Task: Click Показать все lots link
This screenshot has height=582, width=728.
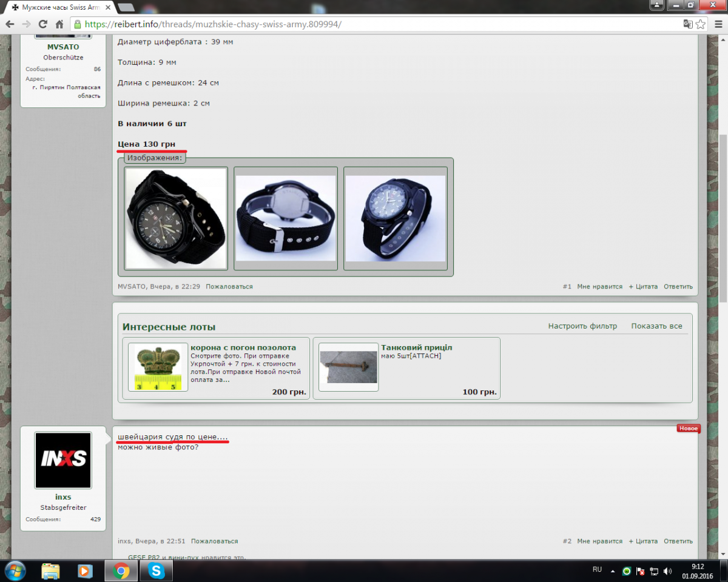Action: (656, 326)
